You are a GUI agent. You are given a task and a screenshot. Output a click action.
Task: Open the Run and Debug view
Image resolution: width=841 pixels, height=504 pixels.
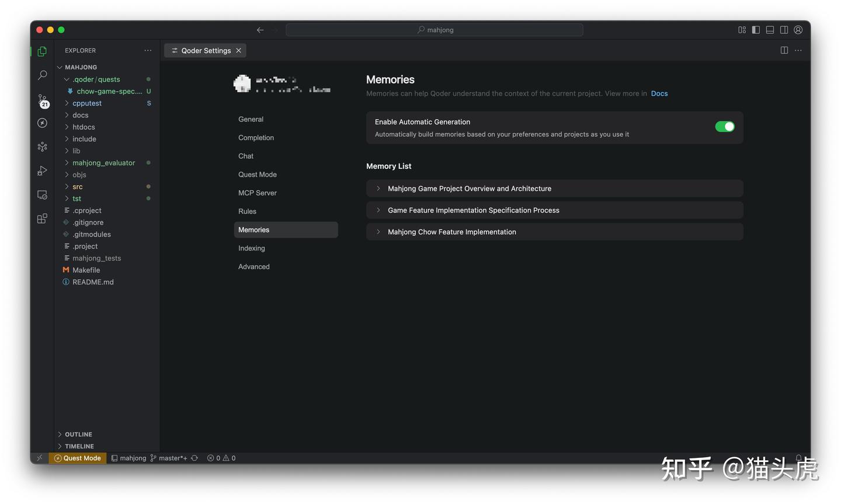[x=42, y=171]
